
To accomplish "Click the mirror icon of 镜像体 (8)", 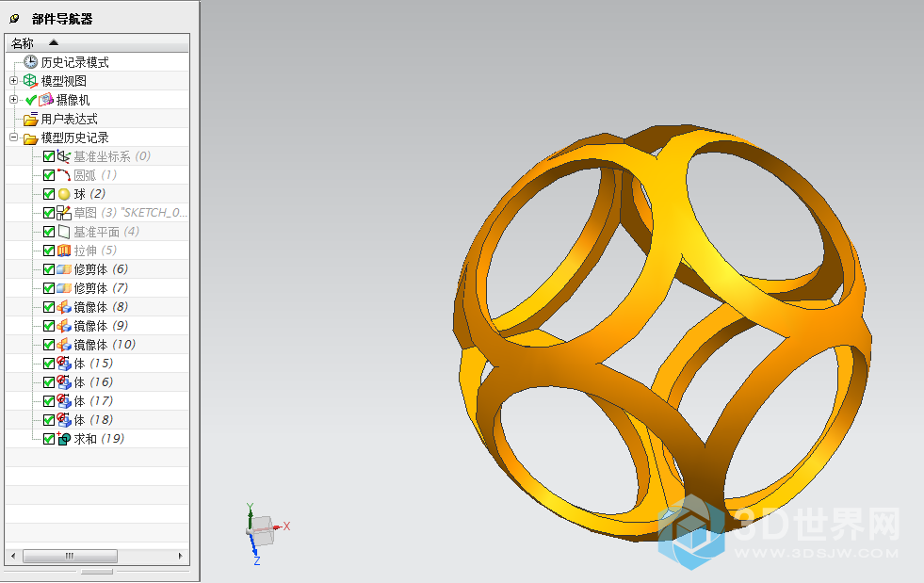I will coord(64,307).
